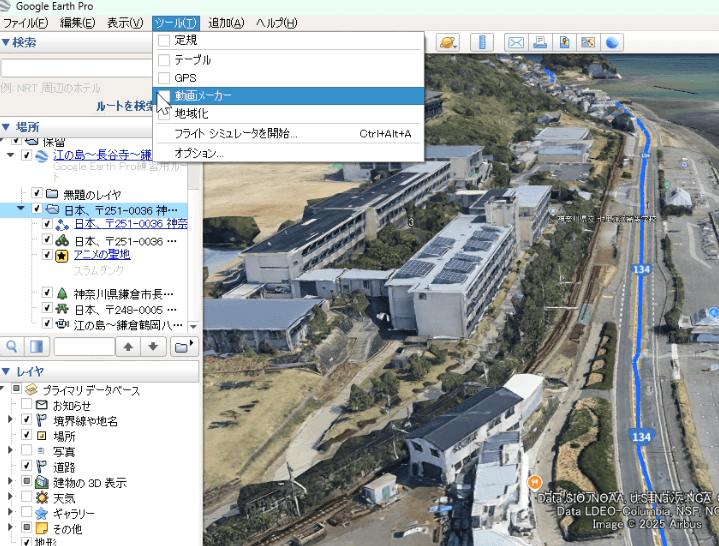The width and height of the screenshot is (719, 546).
Task: Expand the 境界線や地名 layer tree
Action: tap(11, 421)
